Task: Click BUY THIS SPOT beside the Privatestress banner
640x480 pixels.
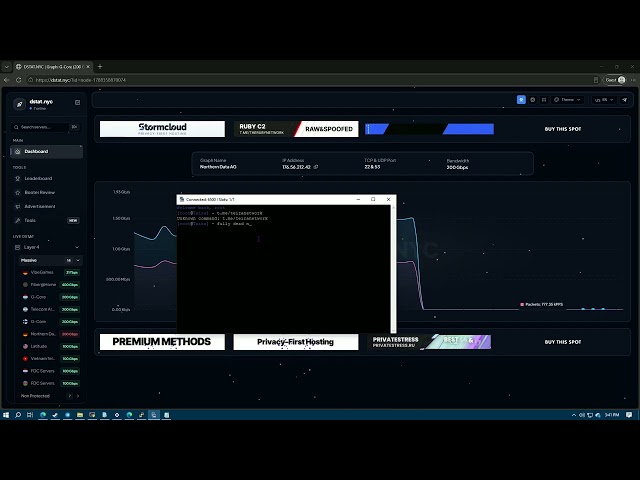Action: click(x=562, y=342)
